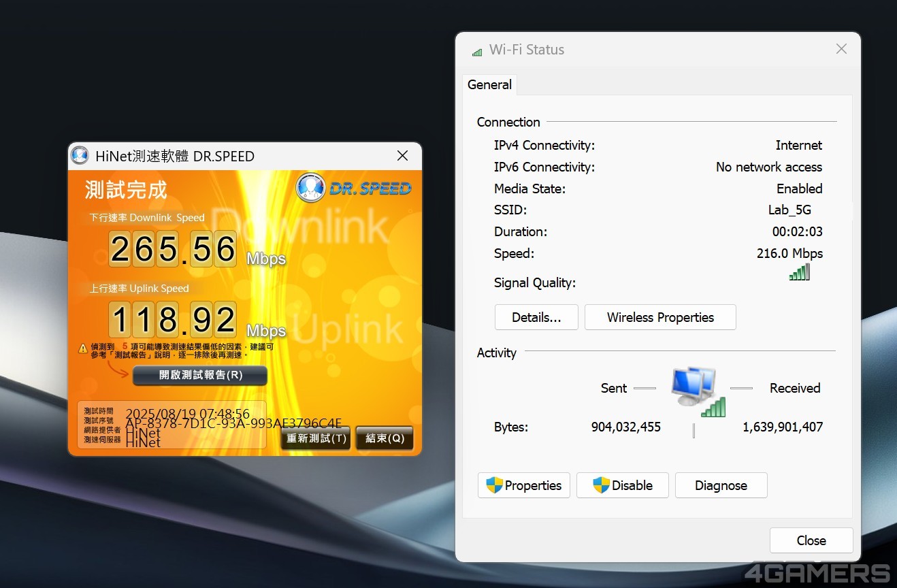Click the test serial number starting AP-8378
Image resolution: width=897 pixels, height=588 pixels.
pos(233,423)
